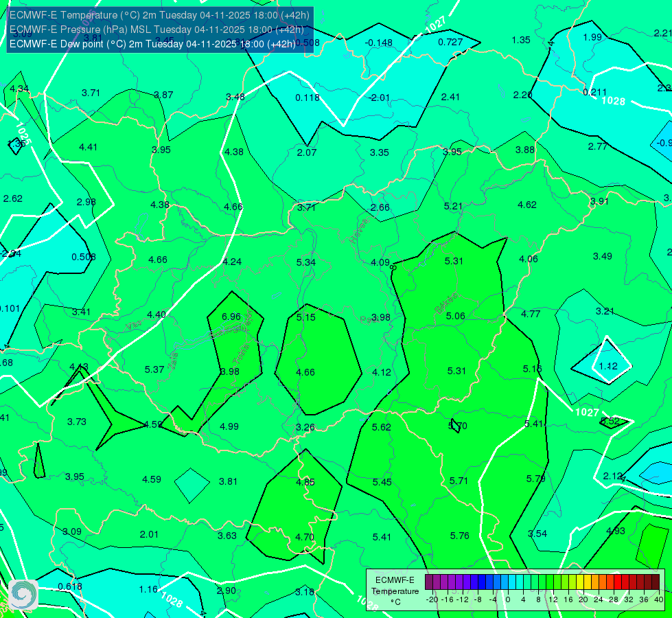Click the 3.73 temperature value
The width and height of the screenshot is (672, 618).
click(x=77, y=422)
